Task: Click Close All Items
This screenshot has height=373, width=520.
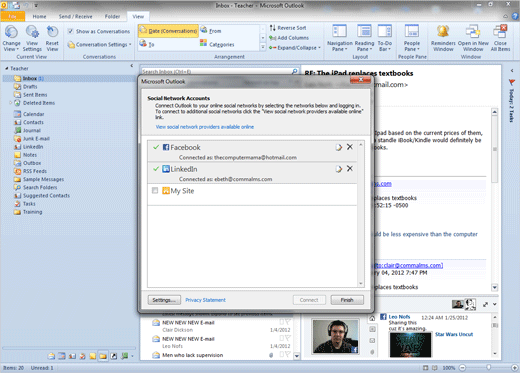Action: point(500,39)
